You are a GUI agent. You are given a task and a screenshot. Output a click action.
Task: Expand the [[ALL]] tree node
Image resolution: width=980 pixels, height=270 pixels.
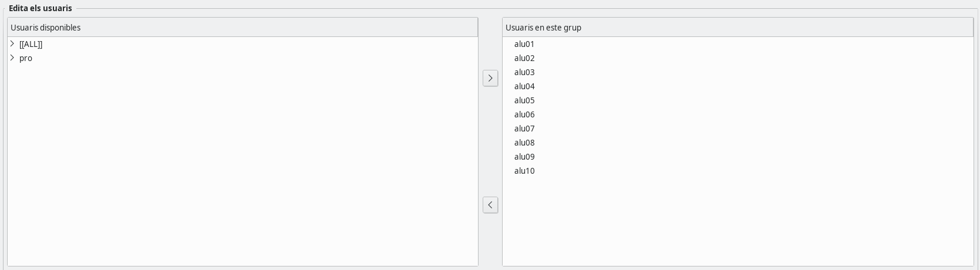coord(12,44)
